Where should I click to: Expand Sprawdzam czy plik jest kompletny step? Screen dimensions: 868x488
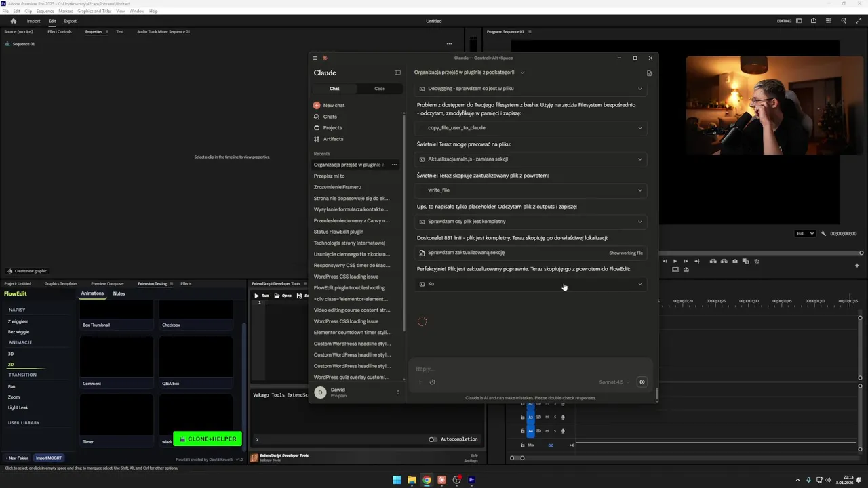point(531,222)
